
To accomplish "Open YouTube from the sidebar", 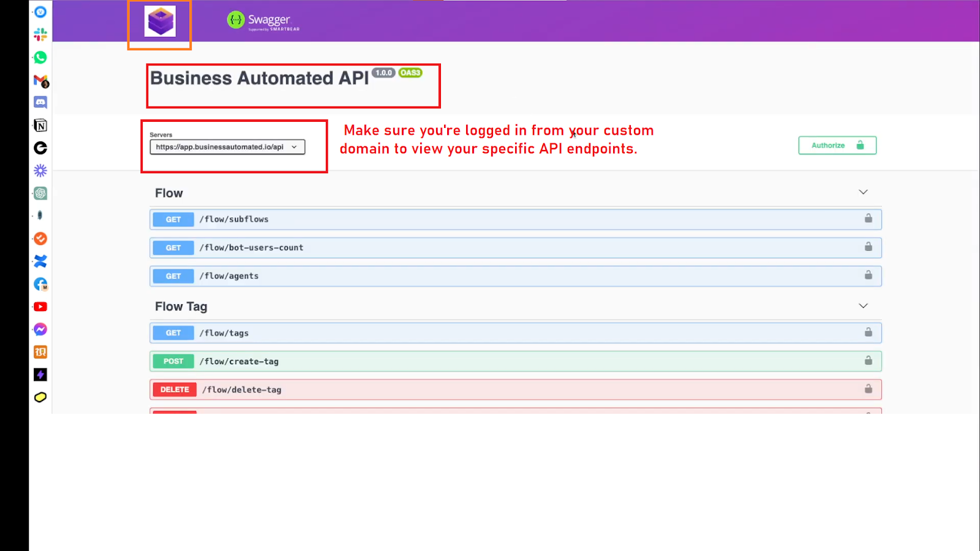I will (40, 307).
